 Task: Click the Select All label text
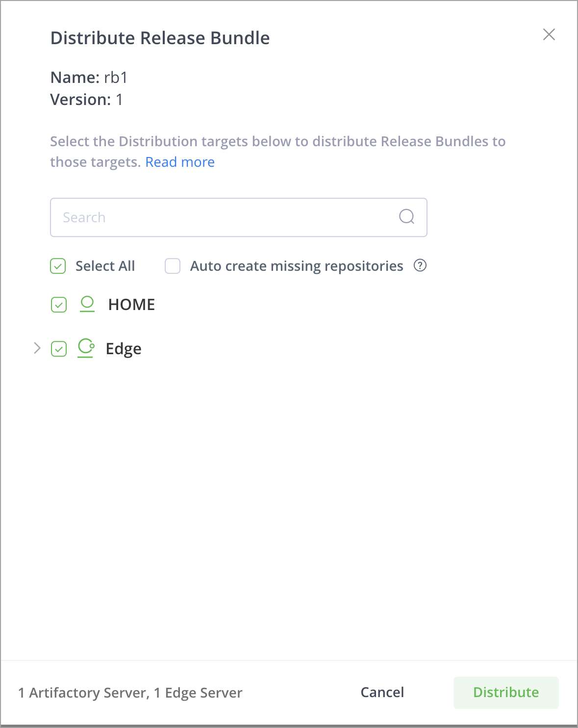pyautogui.click(x=105, y=266)
